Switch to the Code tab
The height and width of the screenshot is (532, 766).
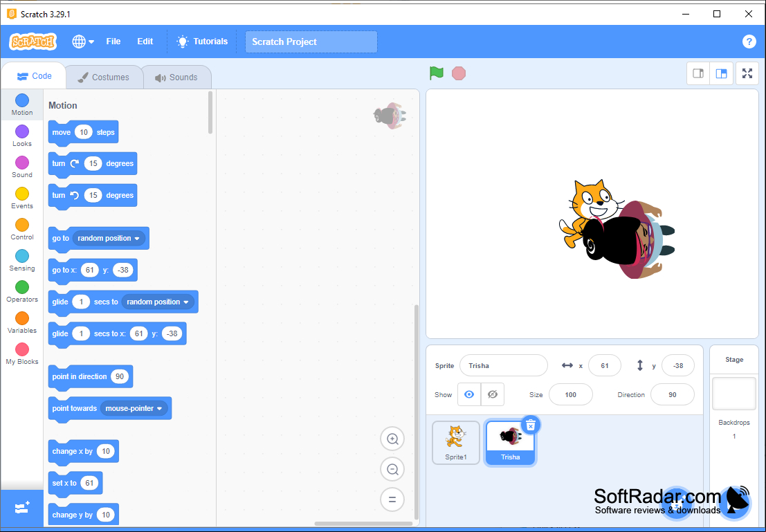click(x=34, y=76)
